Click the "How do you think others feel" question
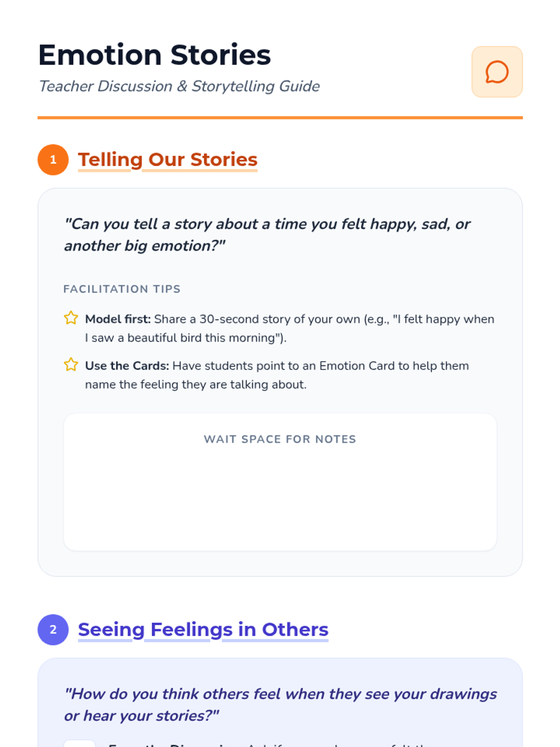This screenshot has height=747, width=560. pos(280,694)
